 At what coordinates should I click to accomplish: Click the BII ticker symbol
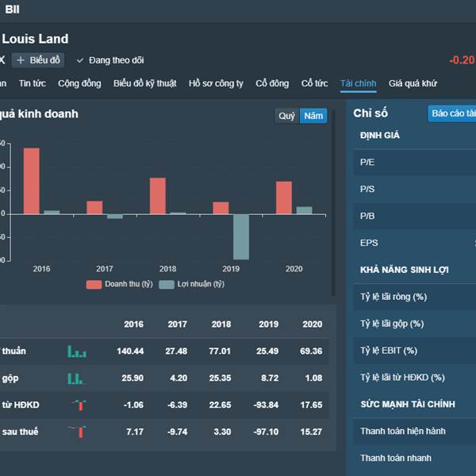click(x=12, y=10)
